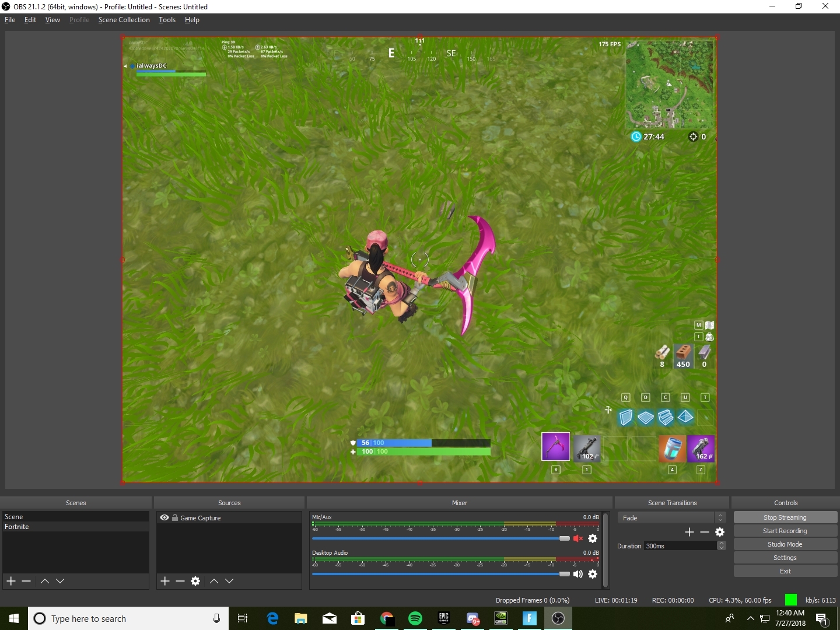
Task: Open the Scene Collection menu
Action: [x=124, y=20]
